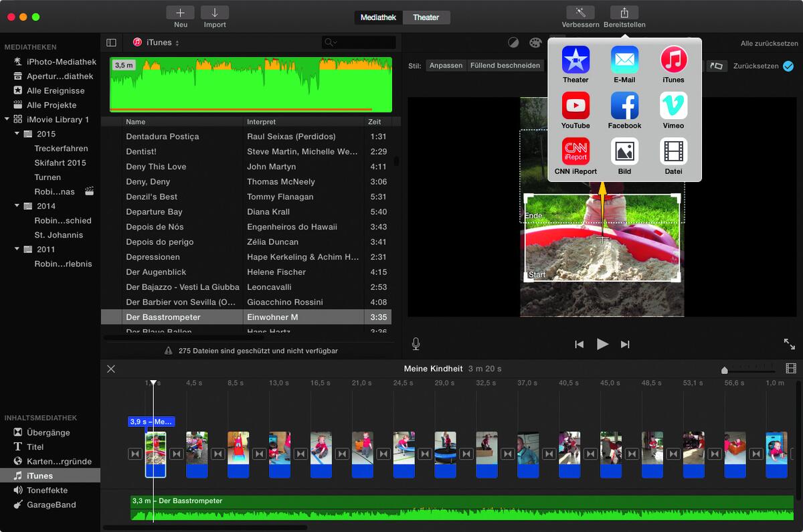Click the blue apply checkmark
Screen dimensions: 803x532
point(788,66)
